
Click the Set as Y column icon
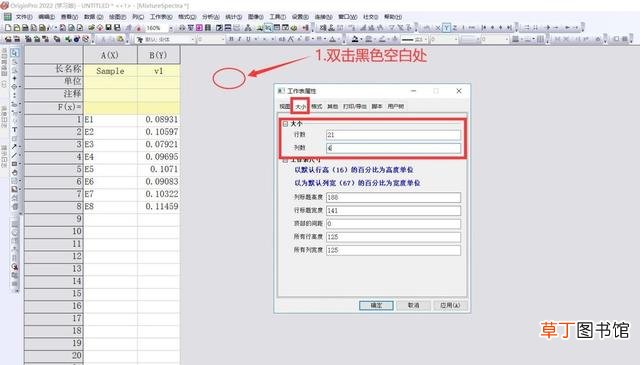(447, 28)
